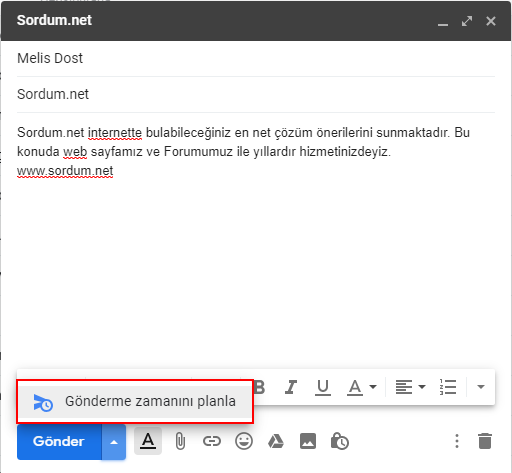This screenshot has width=512, height=473.
Task: Toggle confidential mode lock-clock icon
Action: [x=339, y=441]
